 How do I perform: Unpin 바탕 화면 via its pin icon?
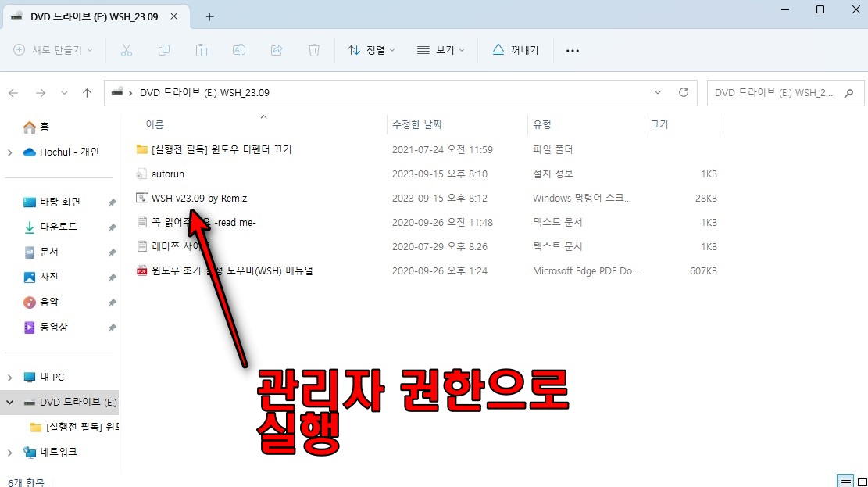point(112,202)
